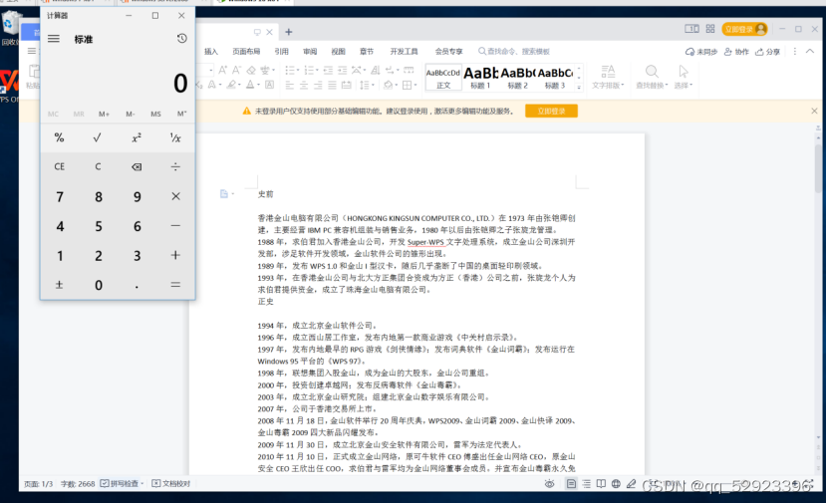Click the calculator square root key

[98, 138]
